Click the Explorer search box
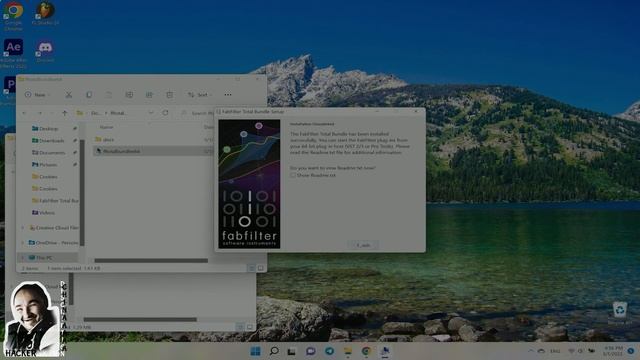 [198, 113]
